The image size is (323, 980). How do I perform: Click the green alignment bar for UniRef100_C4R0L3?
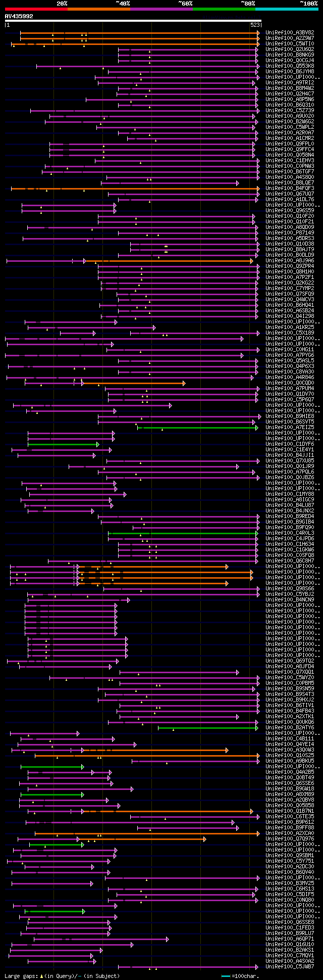coord(183,533)
